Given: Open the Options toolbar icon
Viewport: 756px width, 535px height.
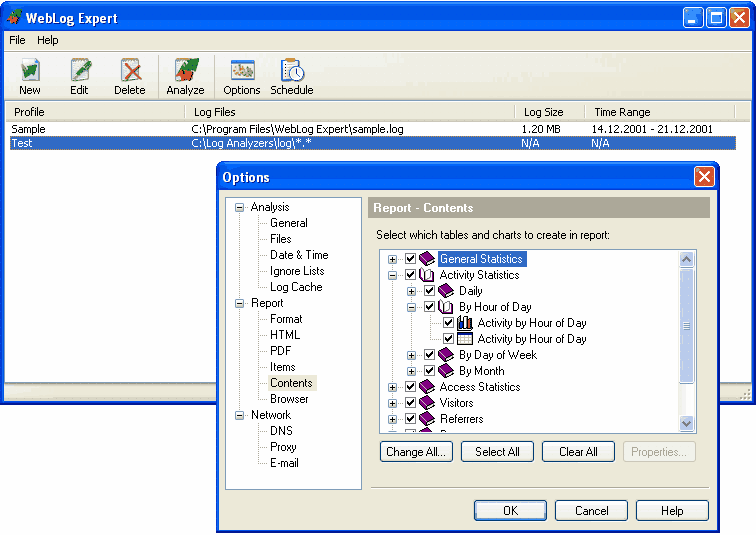Looking at the screenshot, I should coord(242,70).
